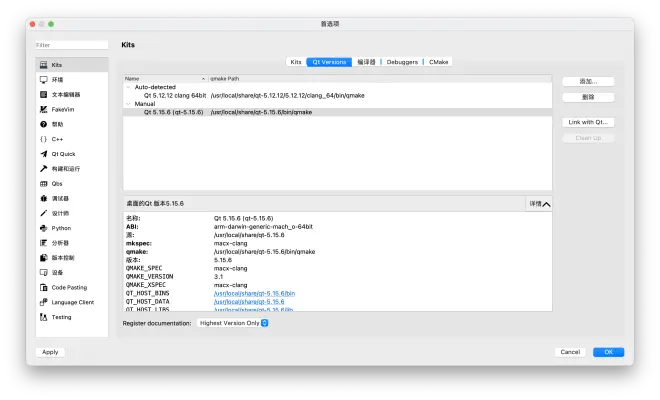Click the 添加... button

tap(588, 81)
